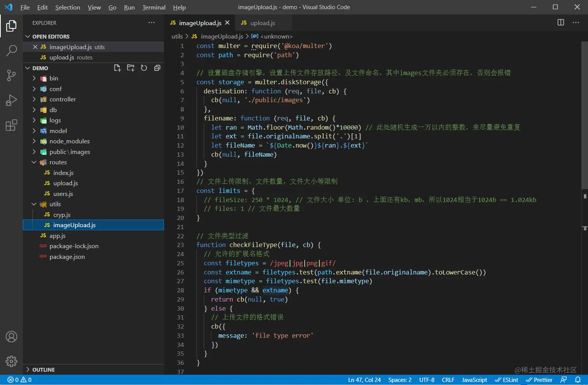Collapse all folders in explorer
Screen dimensions: 588x385
coord(157,68)
